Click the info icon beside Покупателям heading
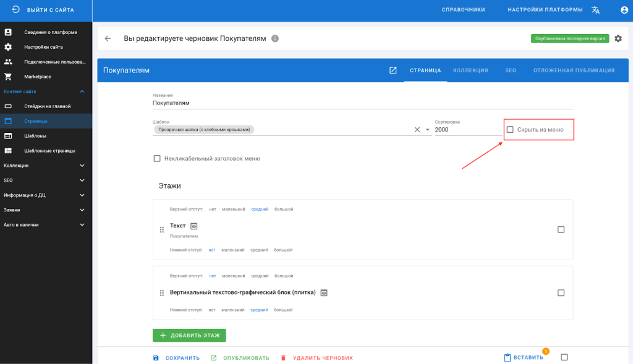The image size is (633, 364). click(275, 38)
